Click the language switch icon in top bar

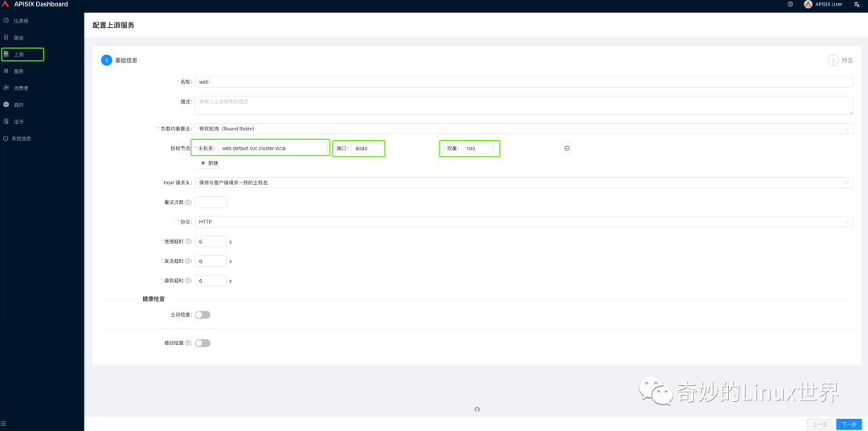click(857, 4)
